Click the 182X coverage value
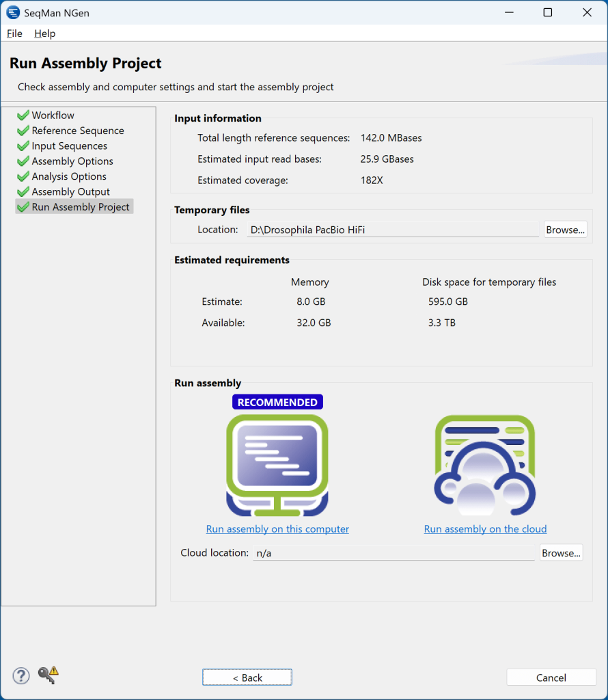Viewport: 608px width, 700px height. pyautogui.click(x=372, y=180)
